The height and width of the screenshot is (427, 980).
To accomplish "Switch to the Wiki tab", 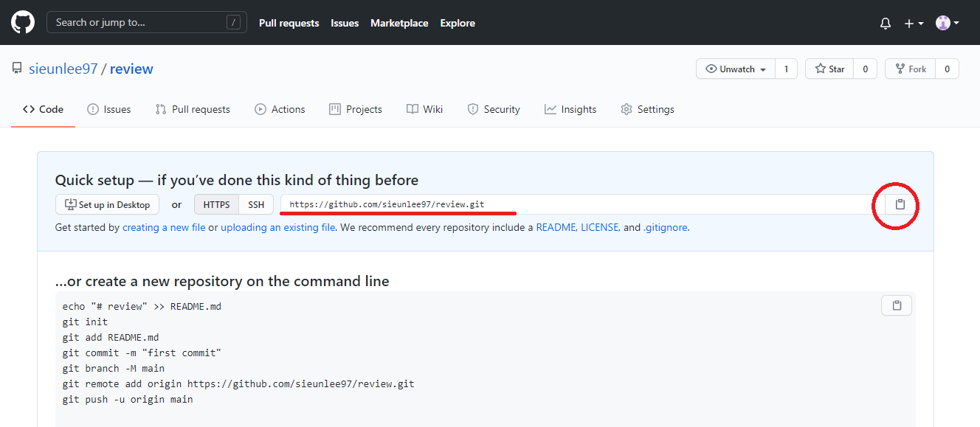I will click(x=424, y=109).
